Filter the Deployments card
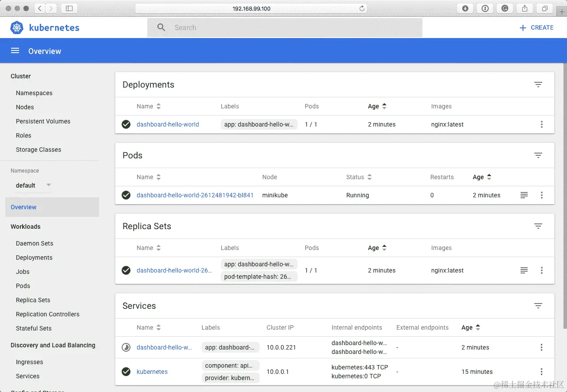 538,85
